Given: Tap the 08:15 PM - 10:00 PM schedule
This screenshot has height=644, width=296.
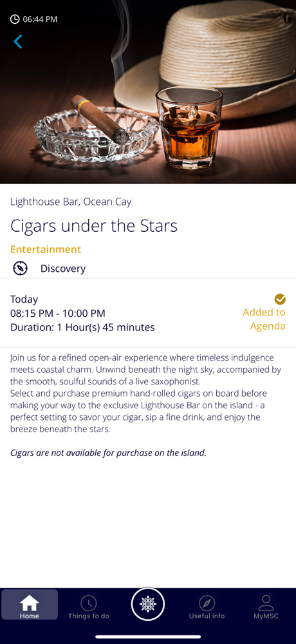Looking at the screenshot, I should pos(58,314).
